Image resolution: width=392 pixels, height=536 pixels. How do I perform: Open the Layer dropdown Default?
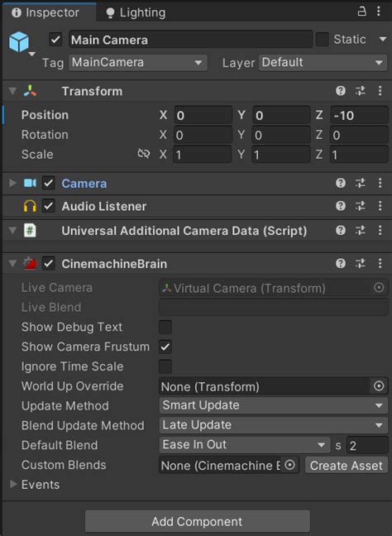[x=323, y=63]
